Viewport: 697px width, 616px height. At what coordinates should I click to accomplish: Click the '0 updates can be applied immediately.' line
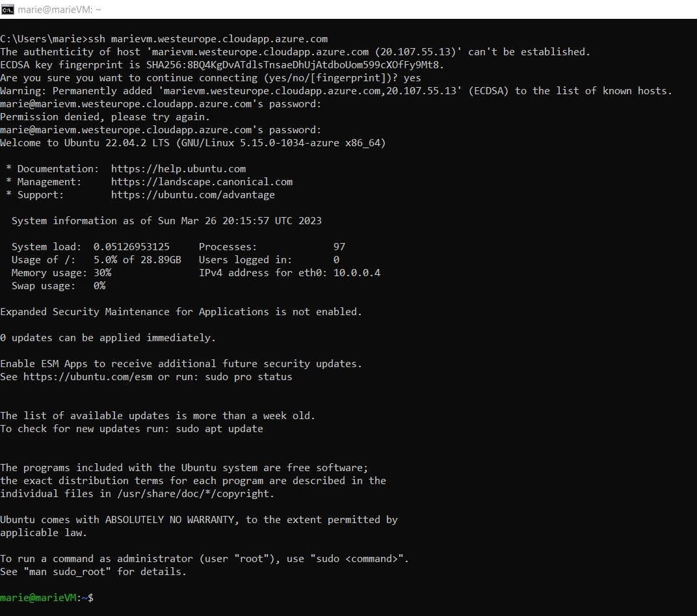coord(108,338)
